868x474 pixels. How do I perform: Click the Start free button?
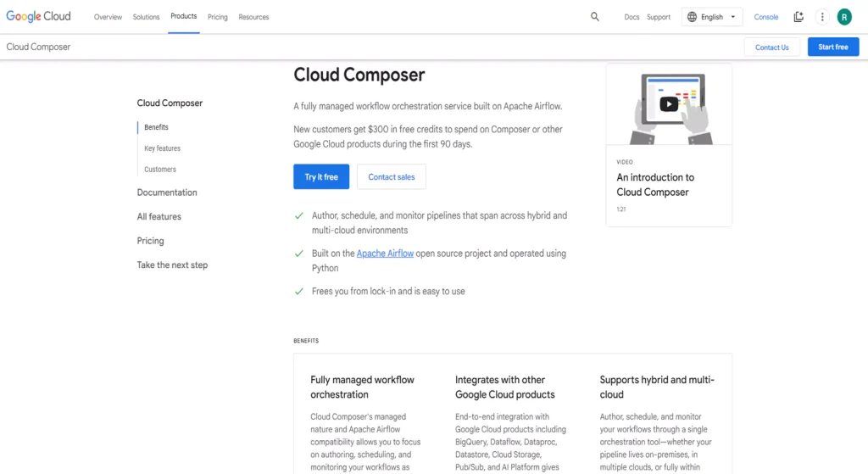(x=833, y=47)
